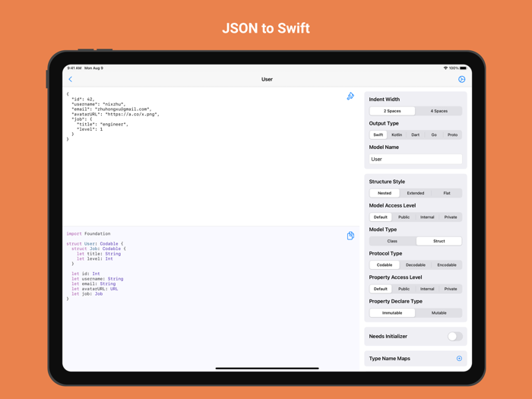The image size is (532, 399).
Task: Click "struct User: Codable" line in output
Action: [x=95, y=244]
